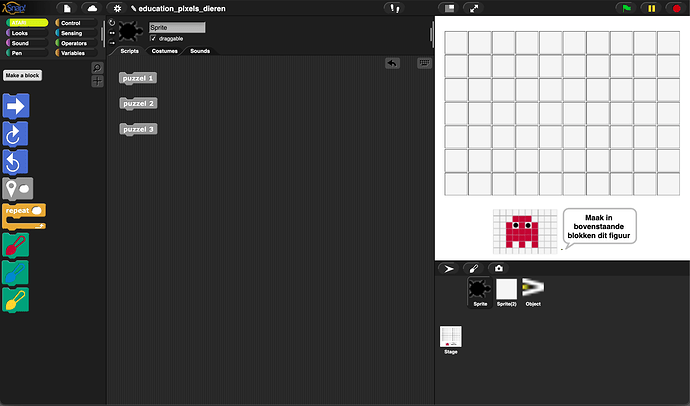Viewport: 690px width, 406px height.
Task: Switch to the Costumes tab
Action: tap(163, 50)
